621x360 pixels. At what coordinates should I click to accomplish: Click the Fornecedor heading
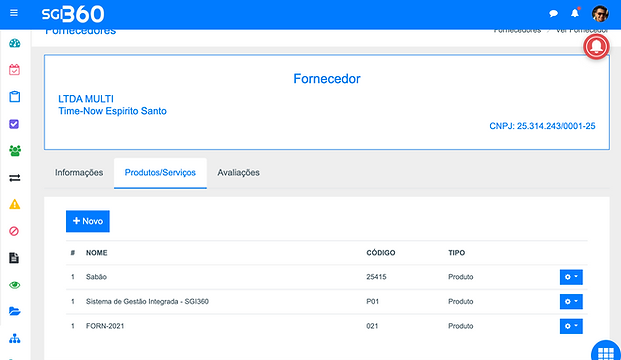pos(327,78)
